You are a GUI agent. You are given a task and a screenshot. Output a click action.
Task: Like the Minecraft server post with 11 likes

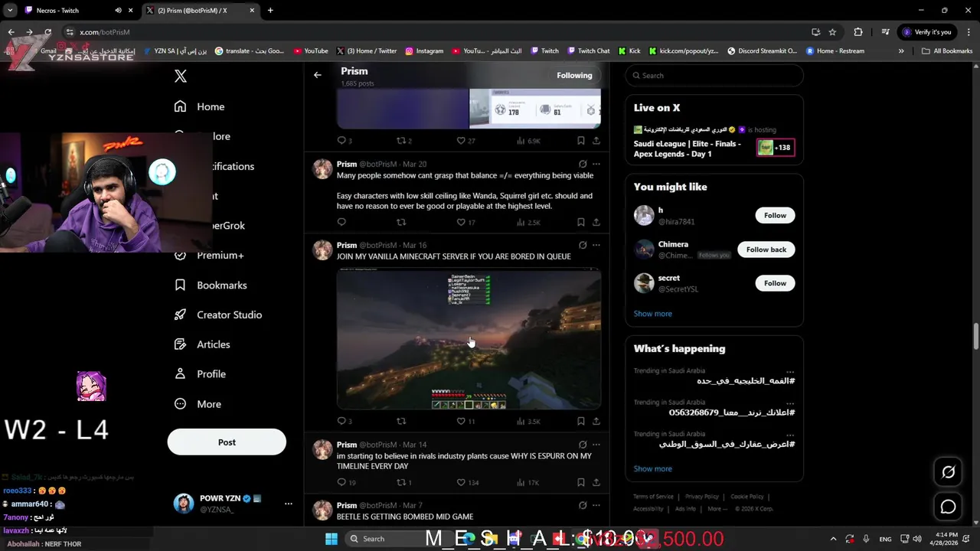coord(461,421)
